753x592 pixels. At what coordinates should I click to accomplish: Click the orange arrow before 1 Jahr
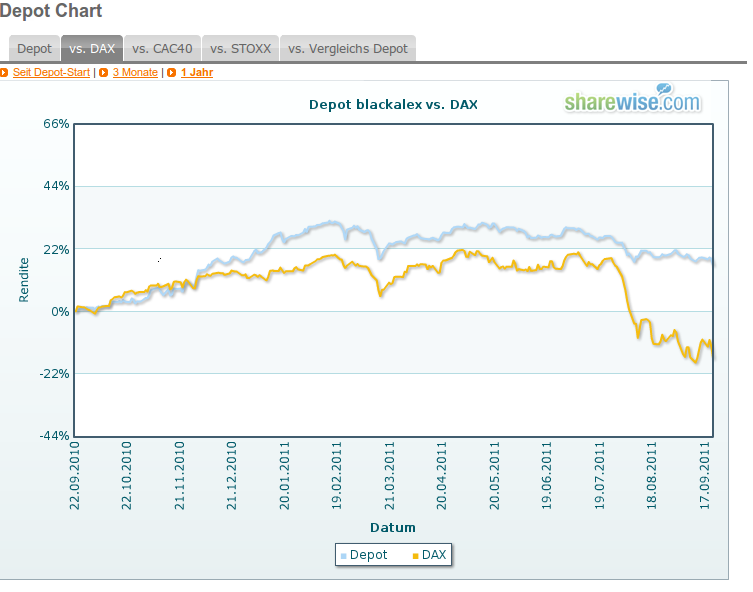[x=171, y=72]
